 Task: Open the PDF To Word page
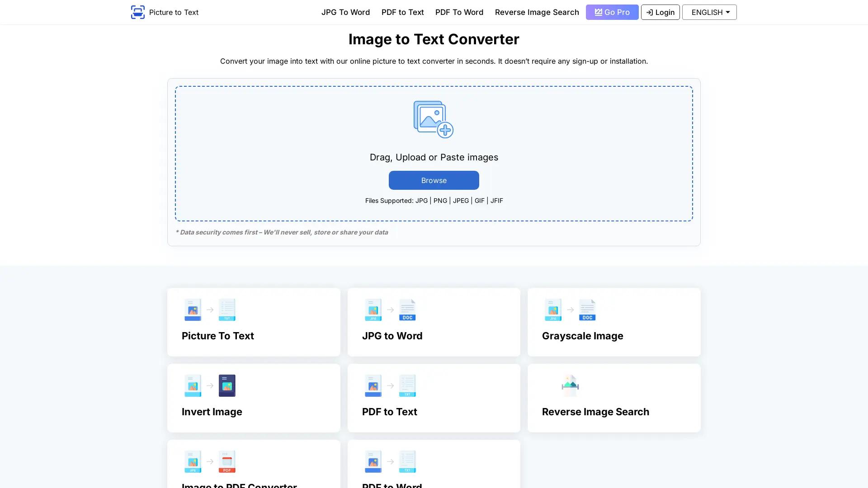(x=459, y=12)
